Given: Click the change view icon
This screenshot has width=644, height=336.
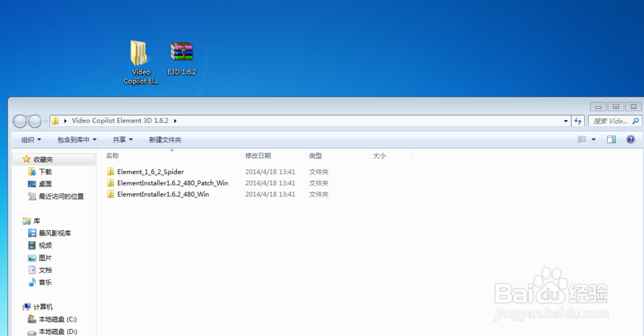Looking at the screenshot, I should pyautogui.click(x=582, y=139).
